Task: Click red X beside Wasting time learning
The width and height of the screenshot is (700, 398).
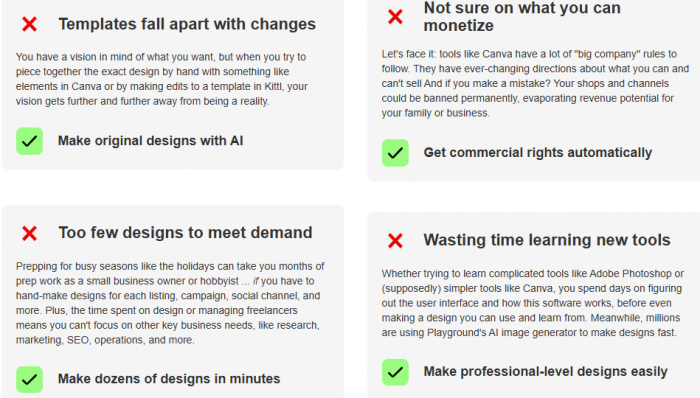Action: click(395, 240)
